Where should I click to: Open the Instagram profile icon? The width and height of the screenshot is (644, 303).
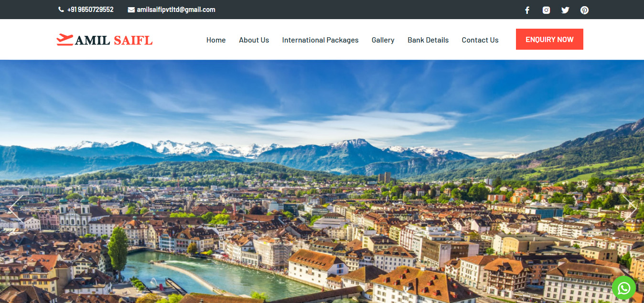click(x=546, y=10)
